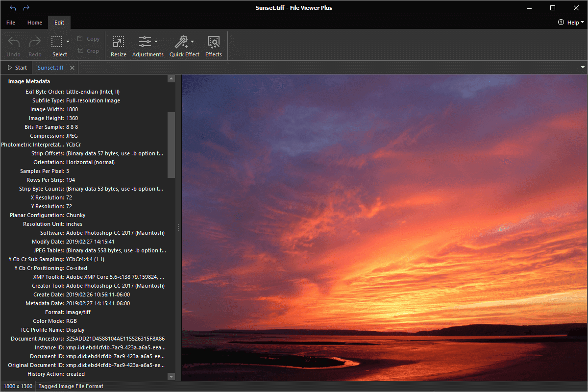Click the Quick Effect wand icon

pos(181,42)
